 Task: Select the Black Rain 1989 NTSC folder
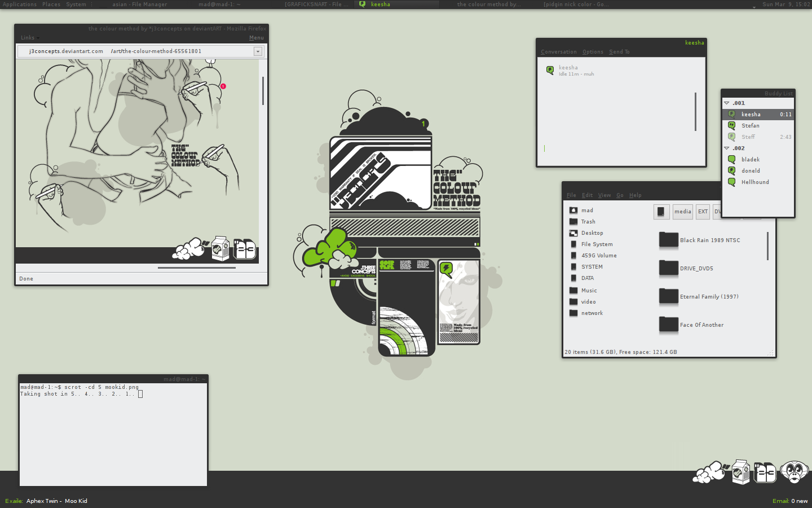coord(700,240)
